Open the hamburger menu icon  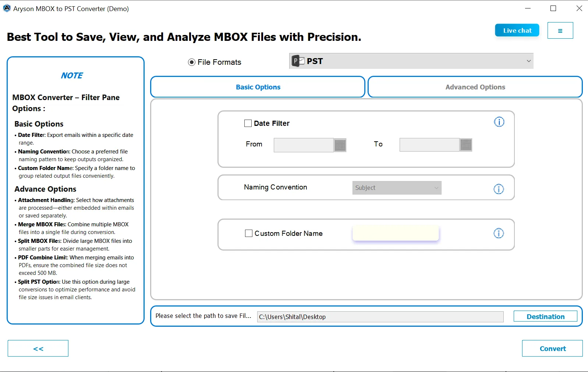[560, 31]
